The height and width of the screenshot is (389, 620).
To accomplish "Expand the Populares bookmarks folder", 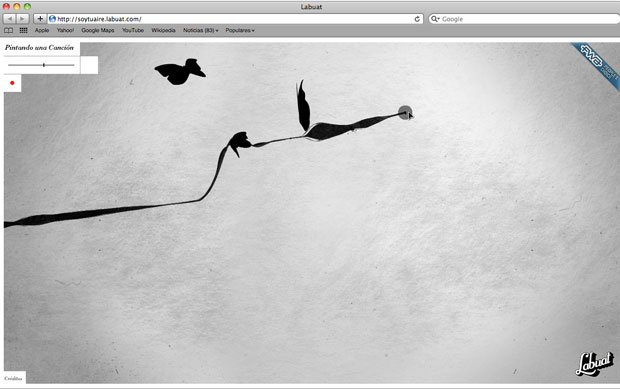I will click(240, 30).
